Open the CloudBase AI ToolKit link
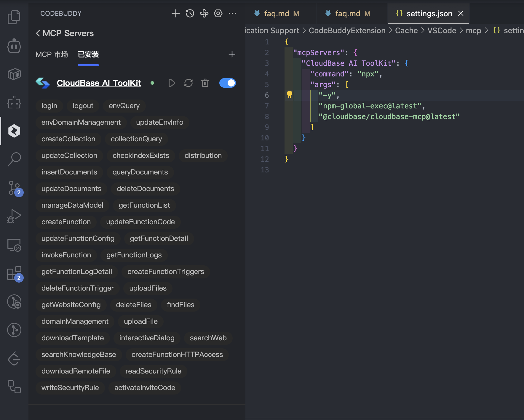Screen dimensions: 524x420 click(x=99, y=83)
